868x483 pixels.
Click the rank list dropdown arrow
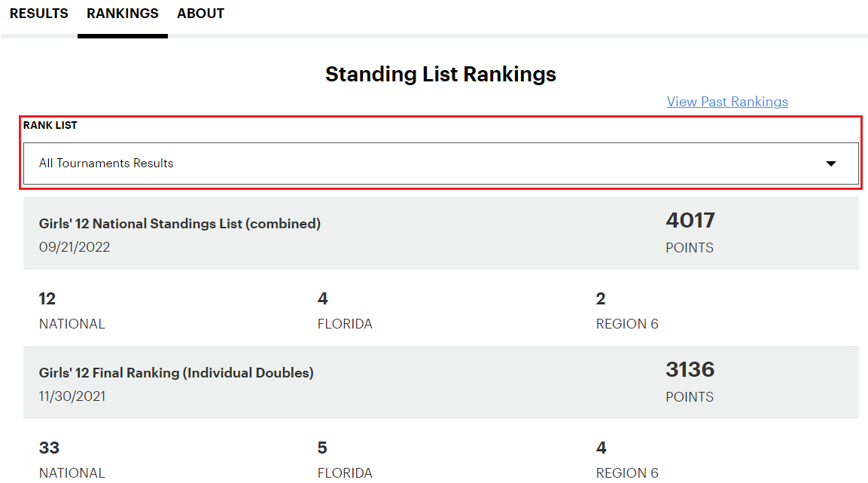831,164
